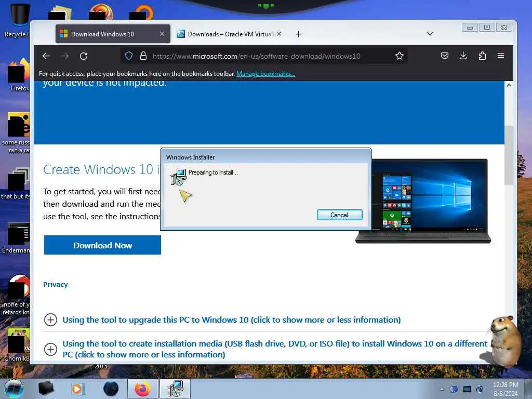List all tabs with chevron dropdown
Image resolution: width=532 pixels, height=399 pixels.
click(x=430, y=34)
